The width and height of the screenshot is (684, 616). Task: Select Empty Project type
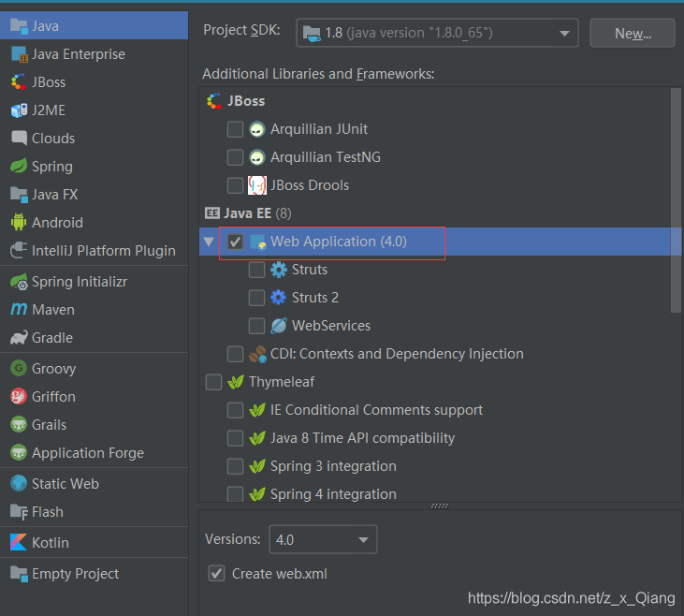tap(94, 573)
